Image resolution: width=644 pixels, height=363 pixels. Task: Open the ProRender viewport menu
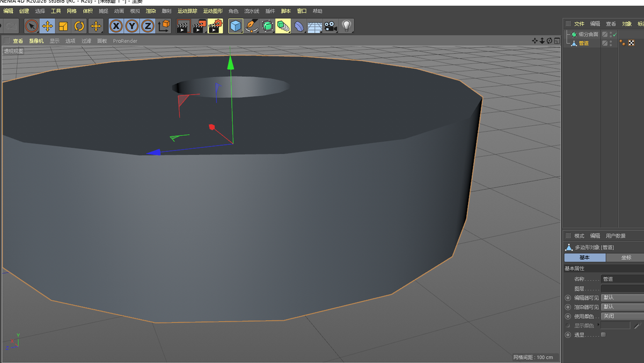[x=125, y=41]
